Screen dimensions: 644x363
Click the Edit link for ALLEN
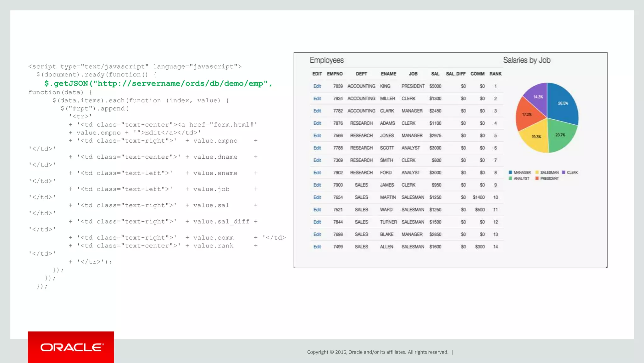click(317, 247)
